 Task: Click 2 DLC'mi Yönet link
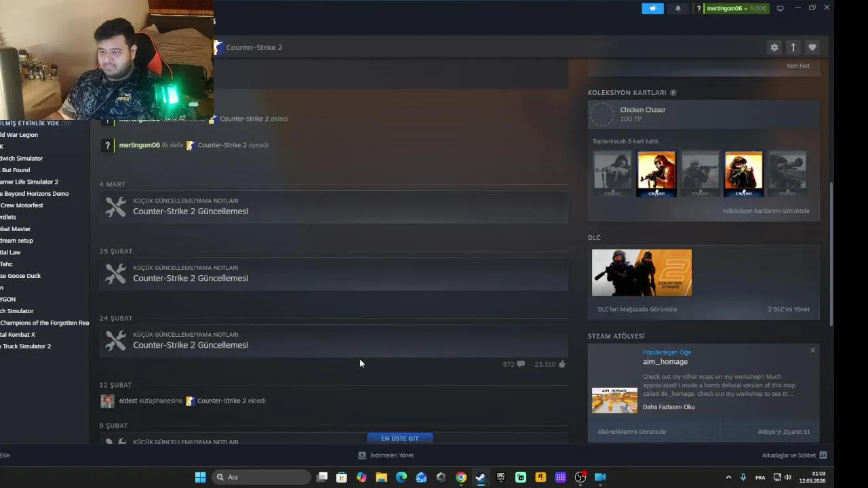pos(788,309)
